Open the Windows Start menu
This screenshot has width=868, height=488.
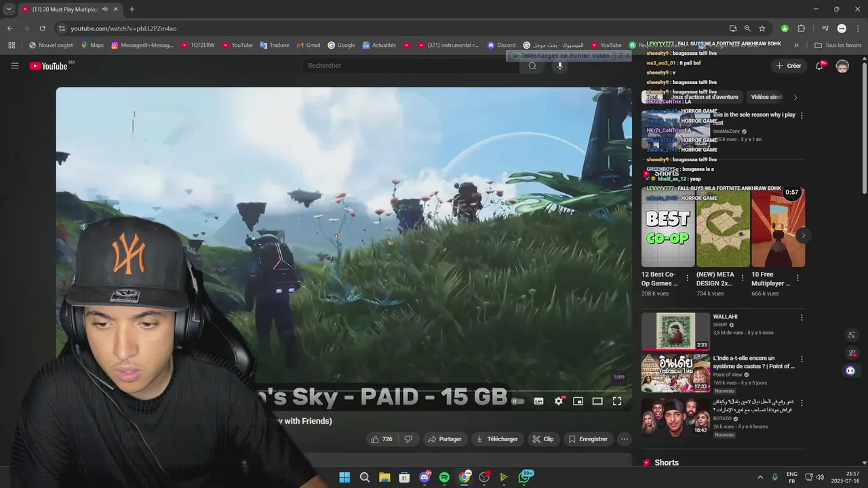point(344,477)
